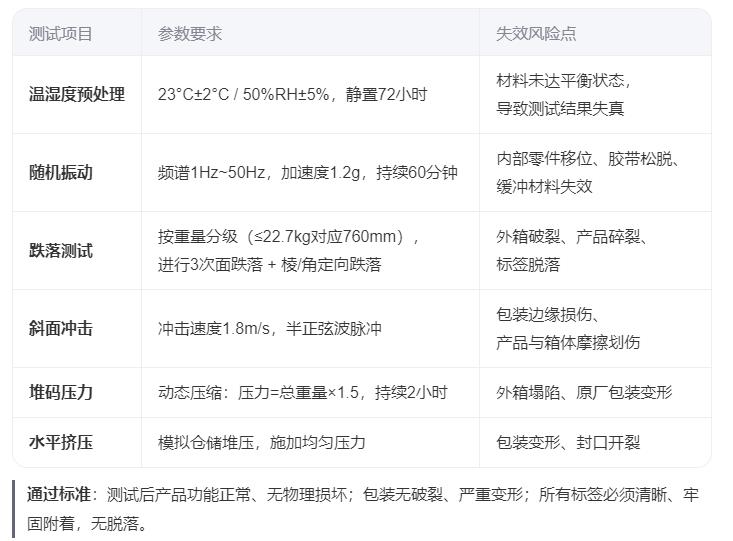Click the bold 通过标准 label below table

coord(59,494)
